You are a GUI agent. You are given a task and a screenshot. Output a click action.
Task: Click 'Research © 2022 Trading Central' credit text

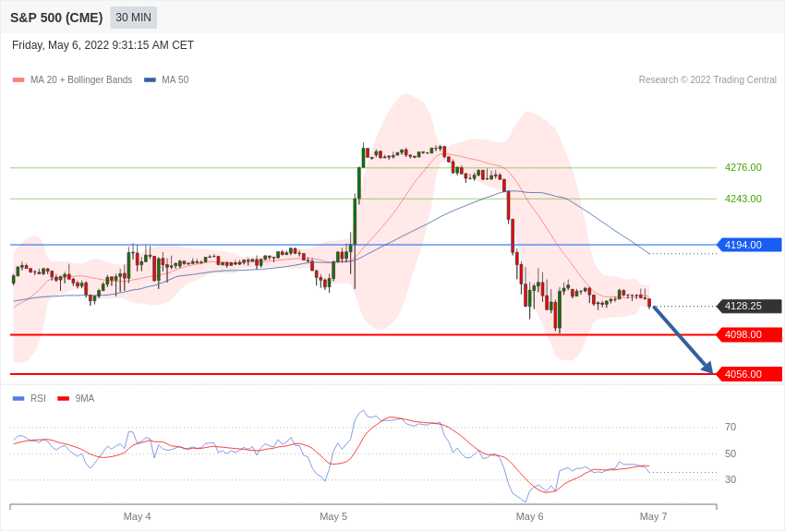(x=707, y=79)
